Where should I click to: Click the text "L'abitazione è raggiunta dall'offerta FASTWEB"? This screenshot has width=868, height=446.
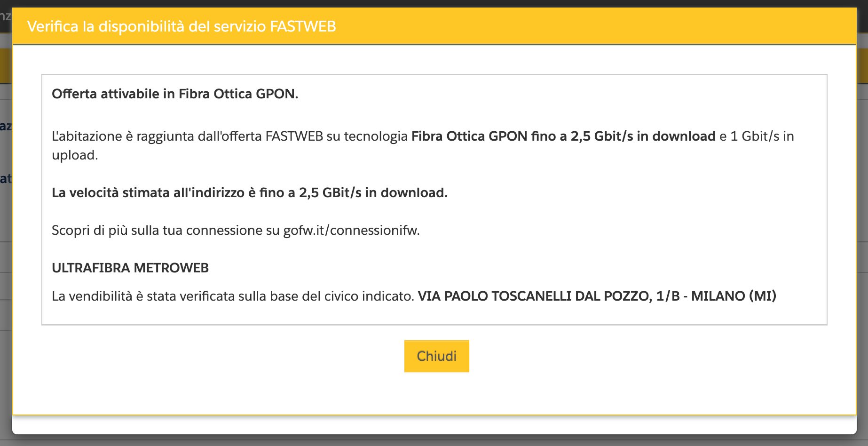point(188,136)
